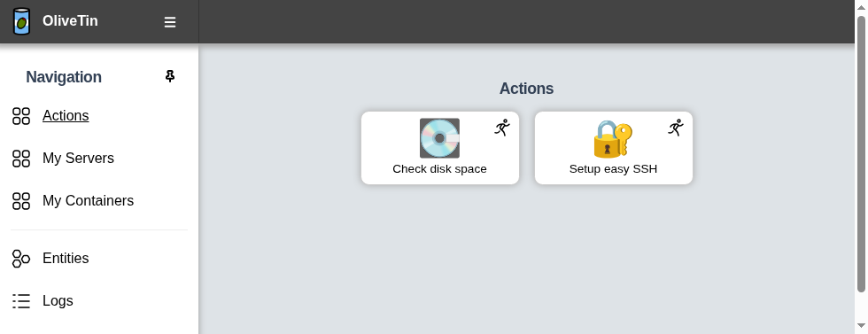The width and height of the screenshot is (868, 334).
Task: Toggle the hamburger sidebar menu button
Action: pyautogui.click(x=170, y=22)
